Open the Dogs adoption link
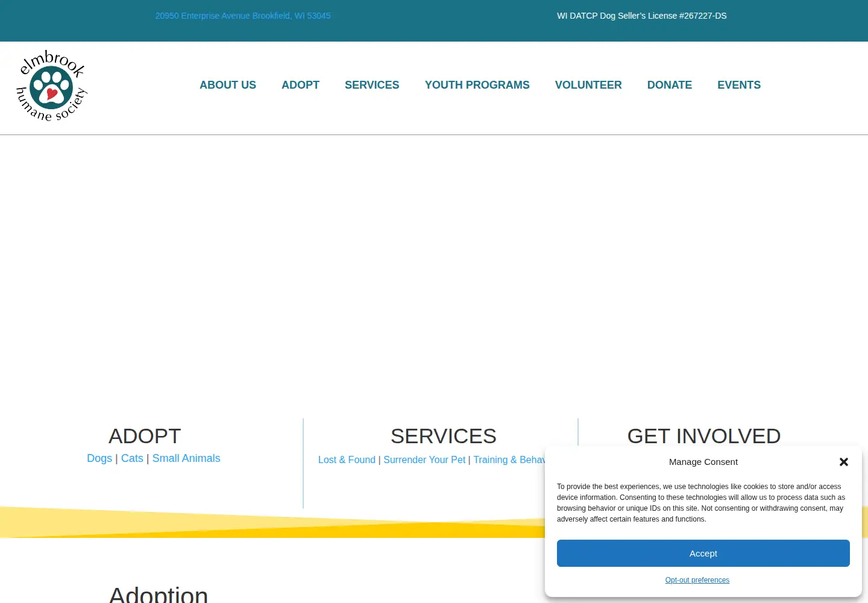Viewport: 868px width, 603px height. (99, 458)
